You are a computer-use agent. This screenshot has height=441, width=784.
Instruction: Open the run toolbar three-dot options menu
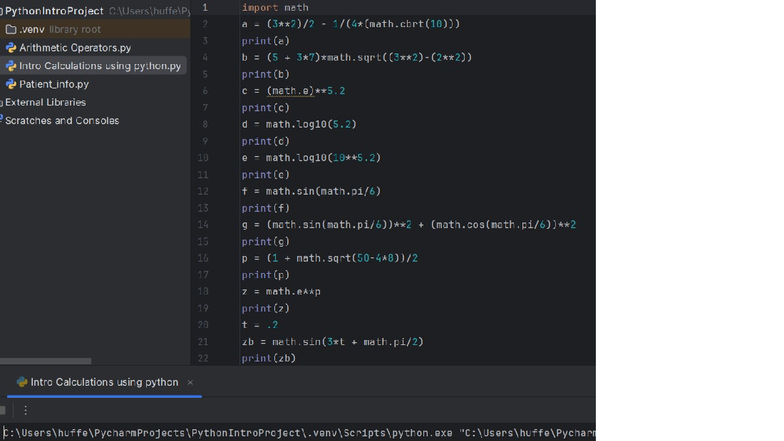coord(25,410)
